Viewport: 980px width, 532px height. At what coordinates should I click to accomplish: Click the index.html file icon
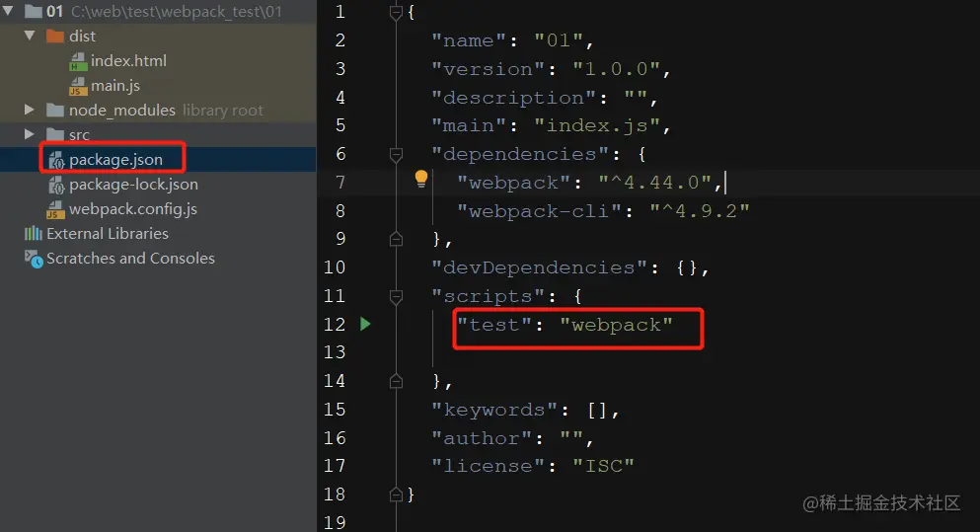(78, 61)
